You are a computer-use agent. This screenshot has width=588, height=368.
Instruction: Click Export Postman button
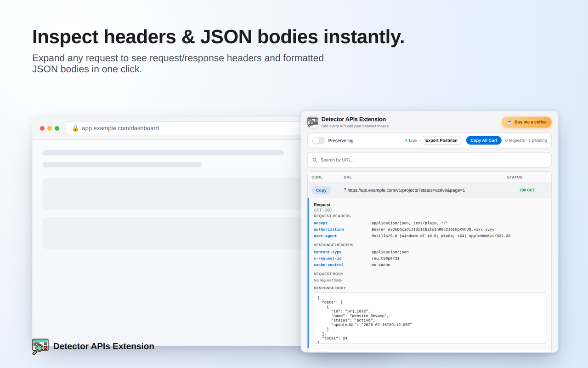click(x=441, y=140)
